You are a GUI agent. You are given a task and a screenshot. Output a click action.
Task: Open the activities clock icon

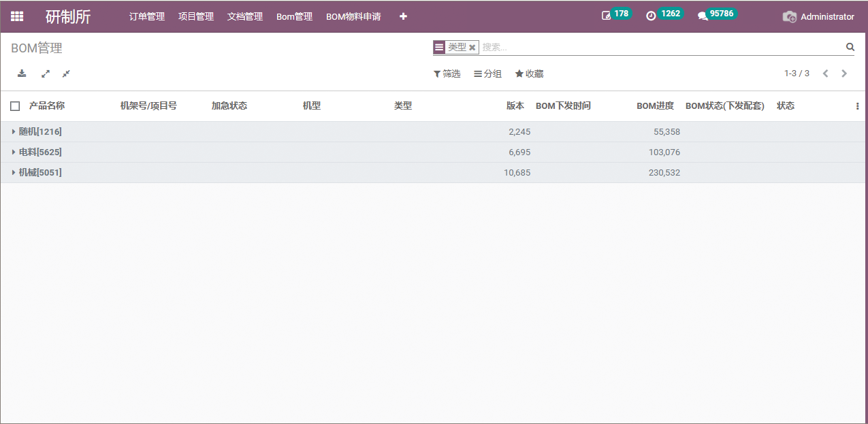(651, 16)
